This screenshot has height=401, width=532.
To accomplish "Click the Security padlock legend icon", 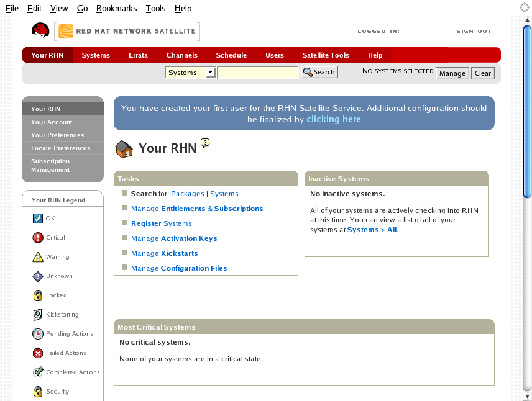I will 38,392.
